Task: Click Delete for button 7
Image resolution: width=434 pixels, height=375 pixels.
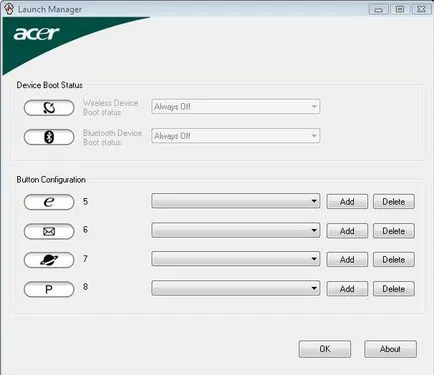Action: (x=394, y=260)
